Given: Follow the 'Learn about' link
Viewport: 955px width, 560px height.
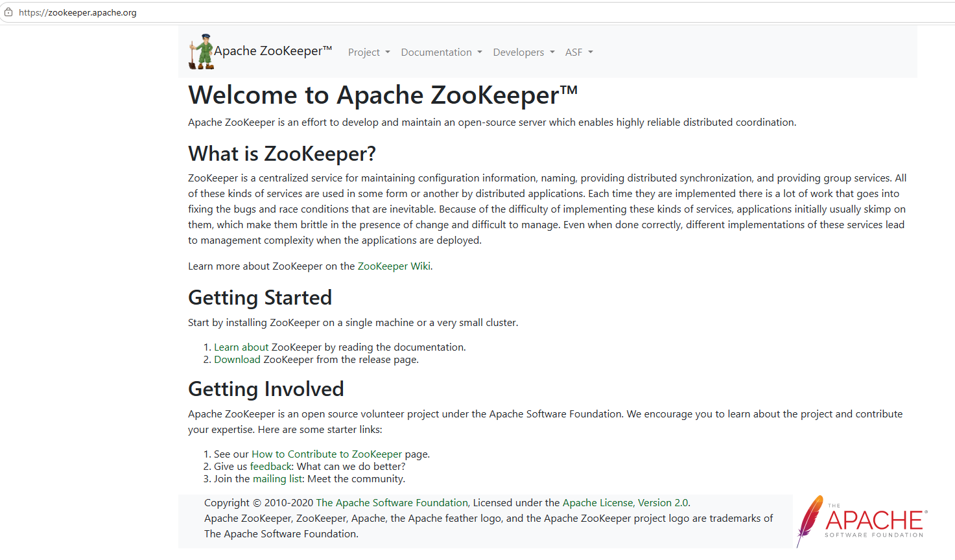Looking at the screenshot, I should tap(241, 347).
